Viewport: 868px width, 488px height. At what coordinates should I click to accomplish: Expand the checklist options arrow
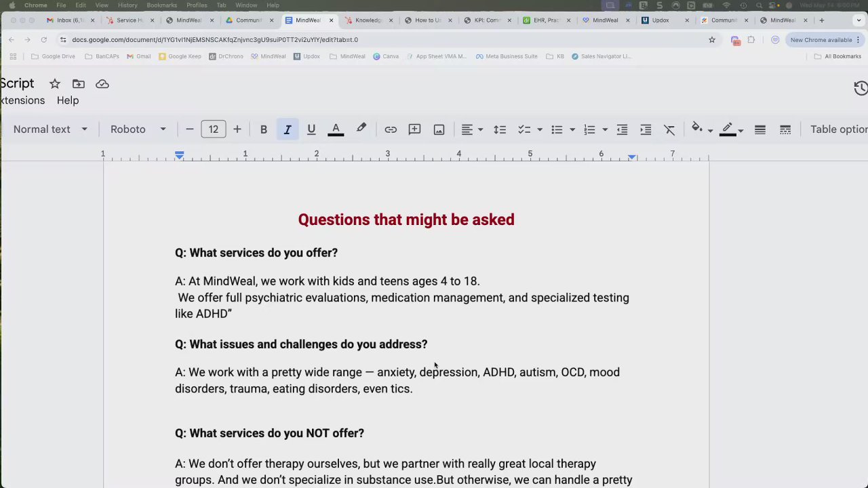pos(540,129)
